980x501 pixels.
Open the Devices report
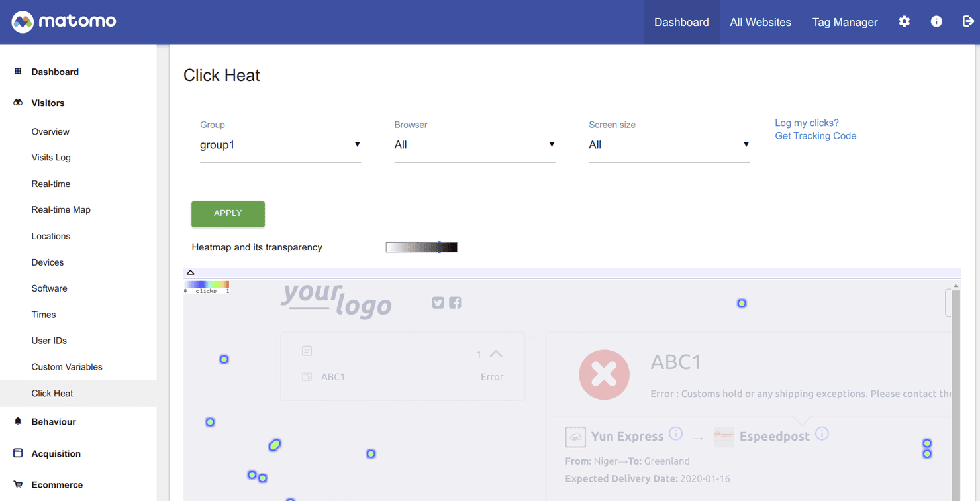(48, 262)
